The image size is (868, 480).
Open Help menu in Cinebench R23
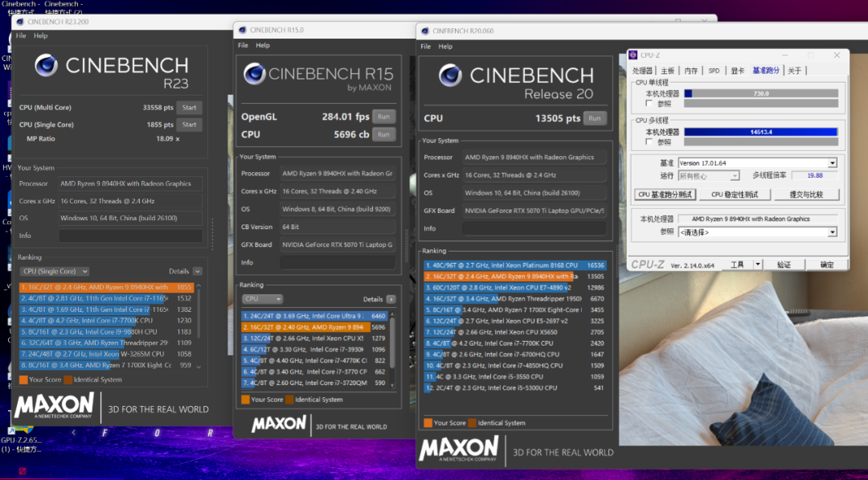pyautogui.click(x=40, y=35)
